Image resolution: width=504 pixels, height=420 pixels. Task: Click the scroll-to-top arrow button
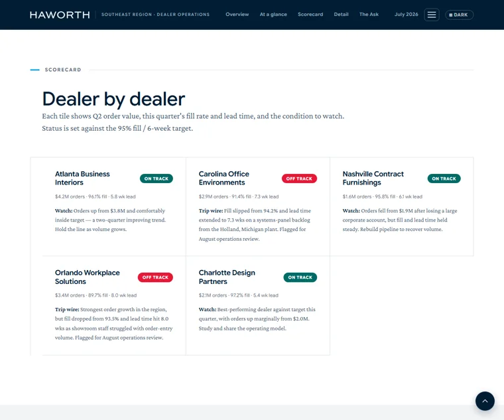coord(485,401)
